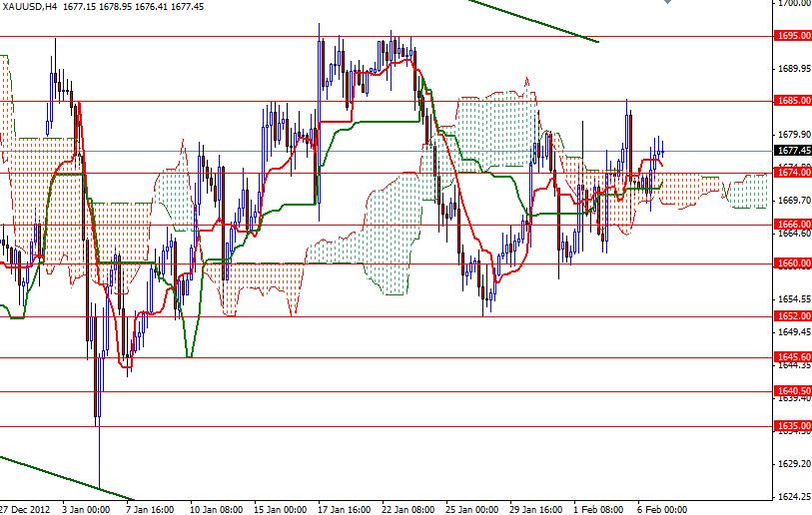Click the 1666.00 horizontal level label
Viewport: 812px width, 515px height.
791,225
